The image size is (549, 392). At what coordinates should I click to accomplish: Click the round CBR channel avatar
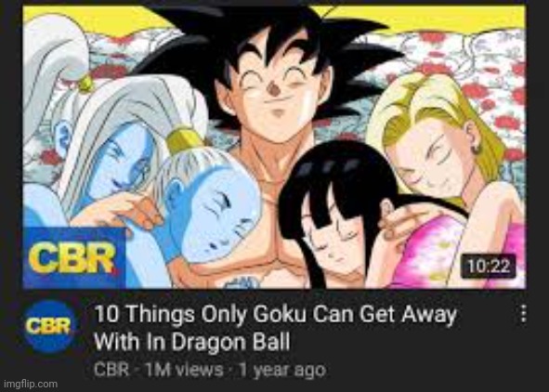(x=50, y=326)
